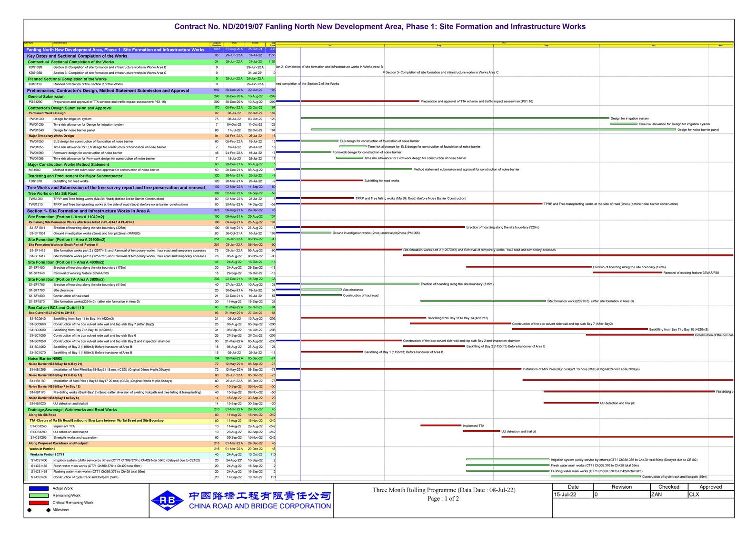
Task: Select activity row TDS1070 subletting for road works
Action: click(150, 182)
